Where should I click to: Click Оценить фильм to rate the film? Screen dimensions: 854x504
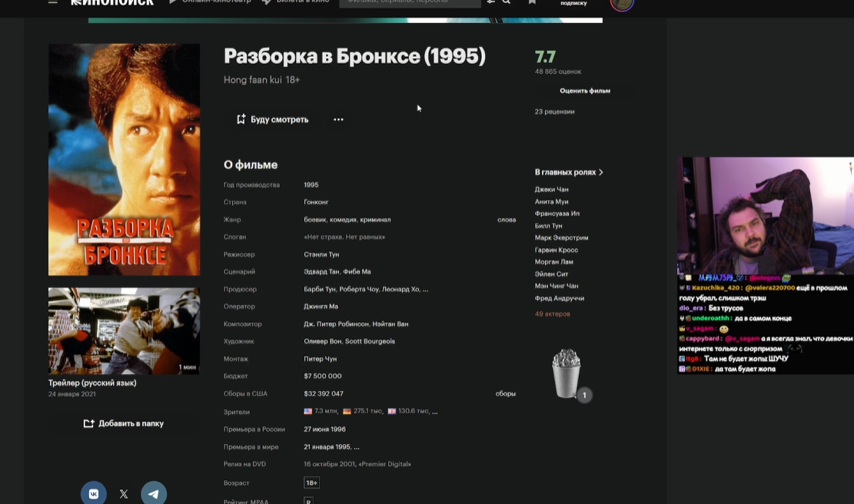click(585, 91)
